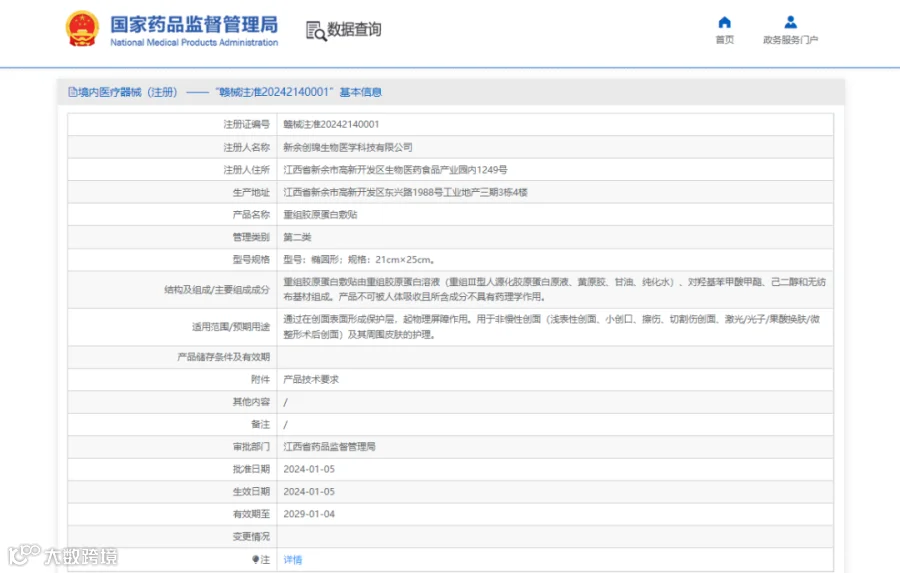Select the 首页 menu label

click(724, 40)
